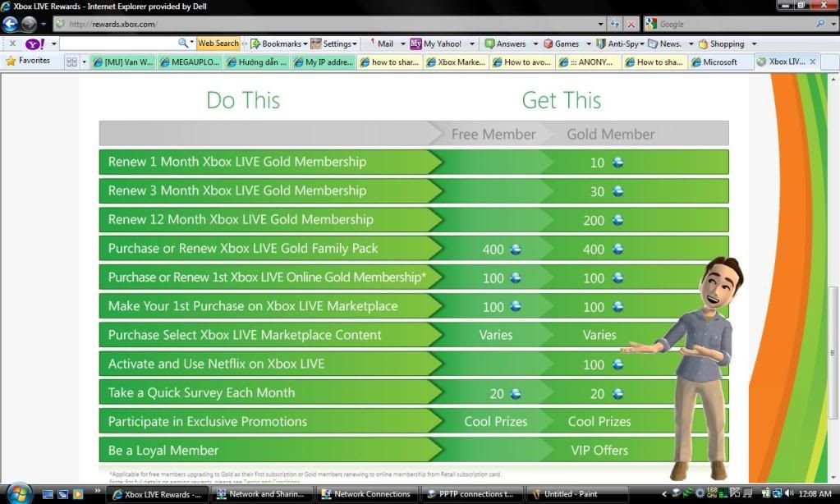Click the Gold points icon in Netflix row
The height and width of the screenshot is (504, 840).
coord(617,364)
